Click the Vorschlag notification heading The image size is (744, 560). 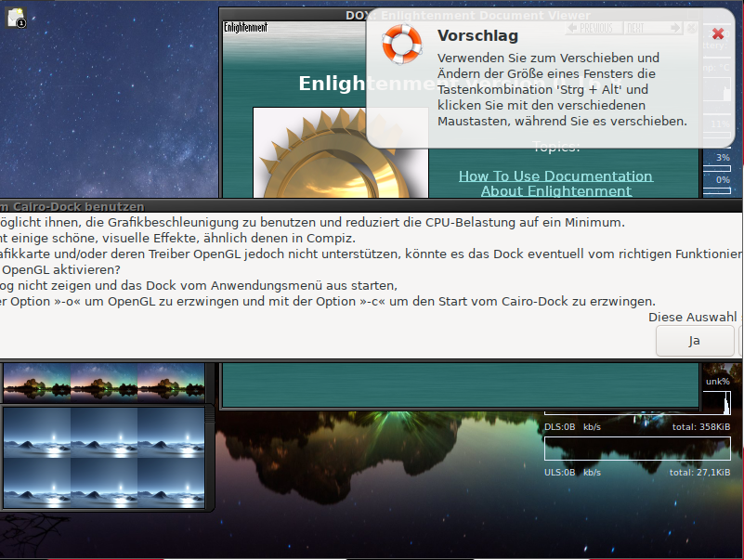tap(477, 36)
